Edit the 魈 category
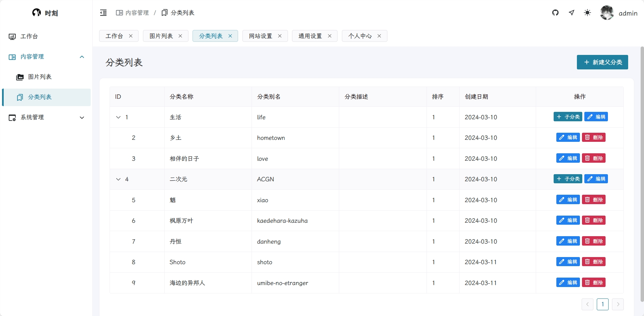This screenshot has width=644, height=316. click(x=568, y=200)
